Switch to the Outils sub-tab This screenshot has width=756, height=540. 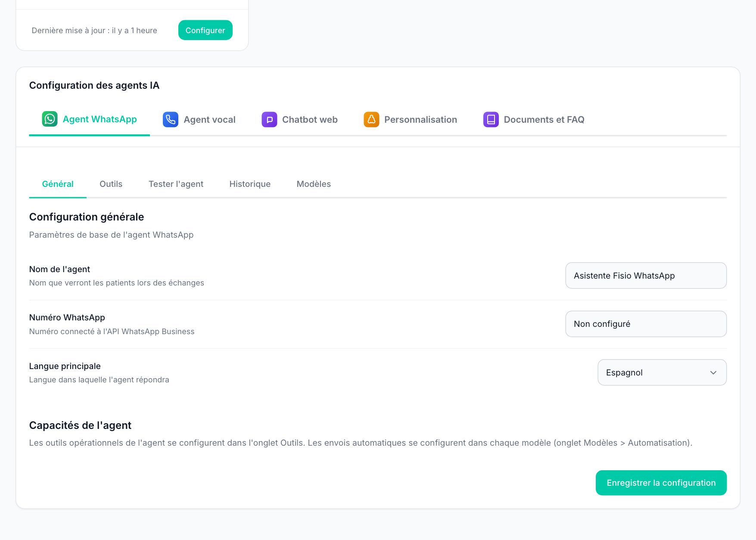point(111,184)
